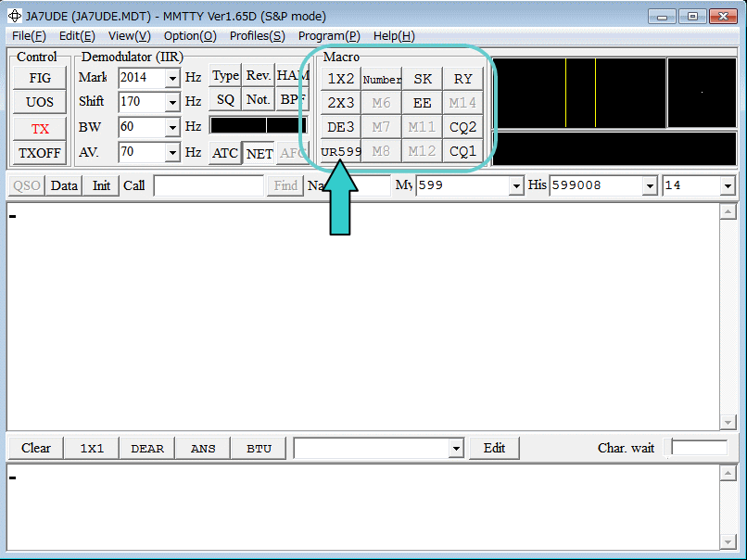
Task: Click the M14 macro button
Action: [462, 103]
